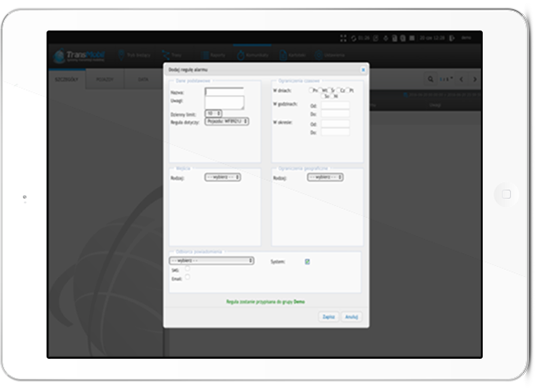
Task: Open Komunikaty stopwatch icon in navigation
Action: 241,55
